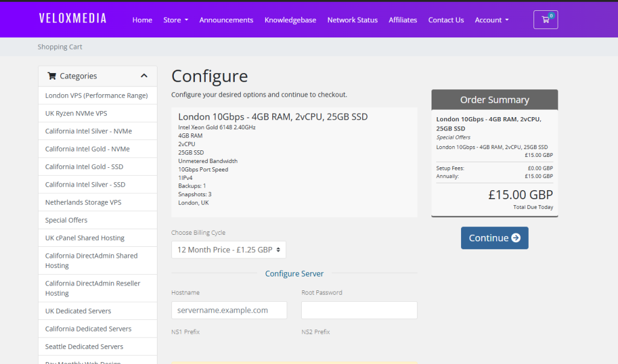This screenshot has width=618, height=364.
Task: Open the Choose Billing Cycle dropdown
Action: pos(229,250)
